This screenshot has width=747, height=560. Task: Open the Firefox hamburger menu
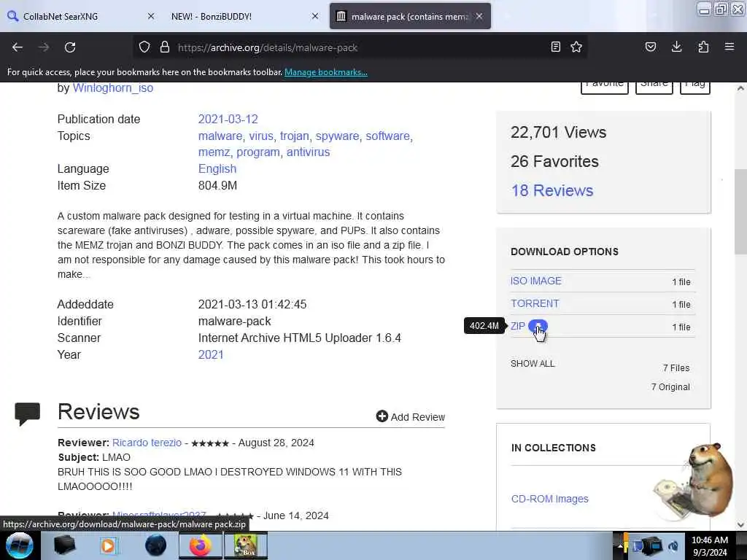[x=729, y=47]
